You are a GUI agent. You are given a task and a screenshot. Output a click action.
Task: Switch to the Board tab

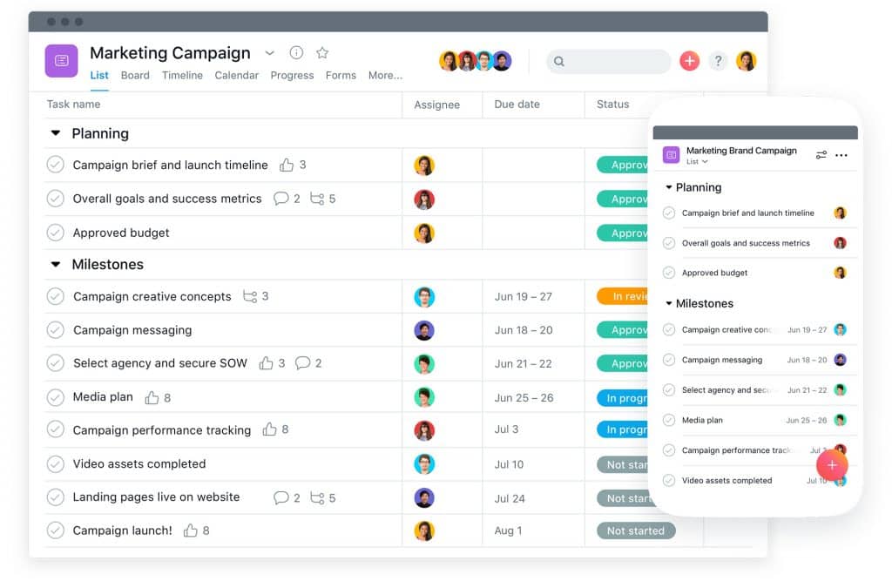[x=135, y=76]
